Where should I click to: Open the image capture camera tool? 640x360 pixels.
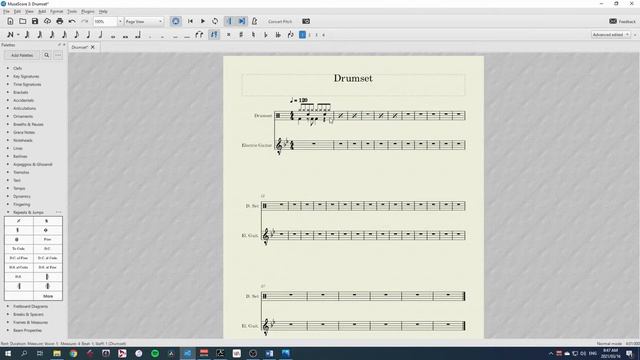tap(306, 21)
